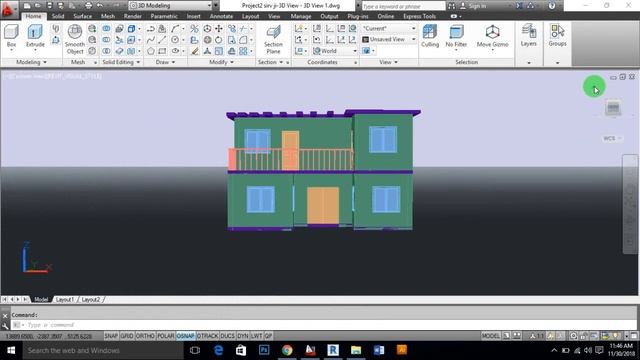Open the Groups panel button
640x360 pixels.
pos(557,35)
